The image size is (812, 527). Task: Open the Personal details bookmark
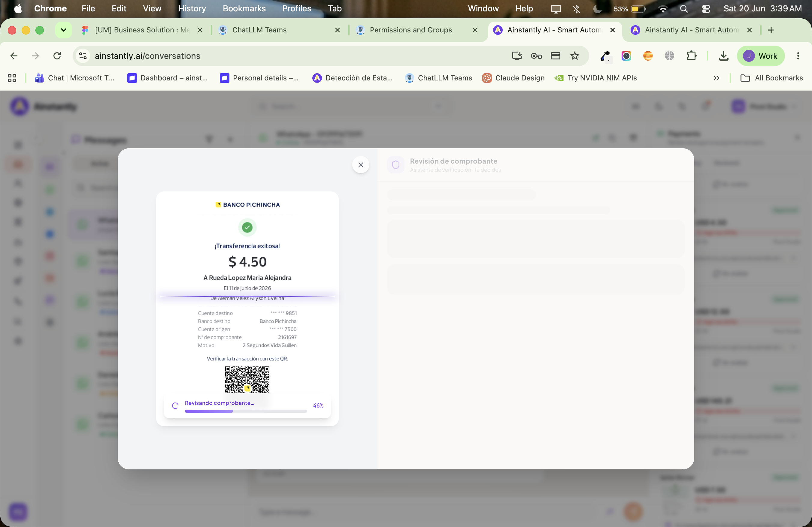click(x=259, y=78)
